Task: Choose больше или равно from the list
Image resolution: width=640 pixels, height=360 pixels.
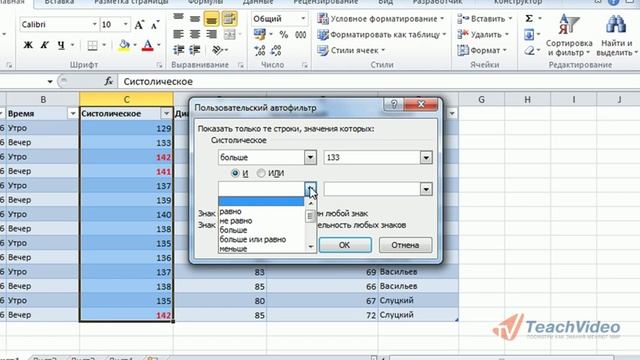Action: coord(253,240)
